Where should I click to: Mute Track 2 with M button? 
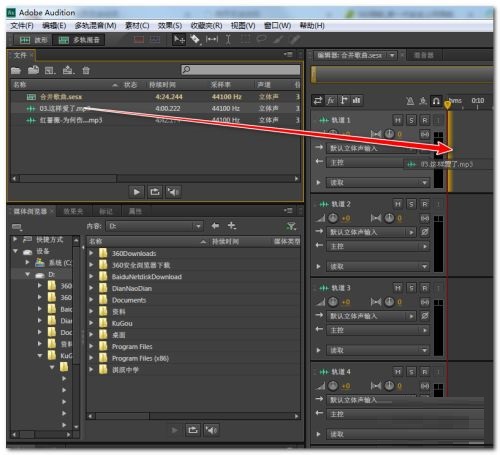[x=398, y=204]
